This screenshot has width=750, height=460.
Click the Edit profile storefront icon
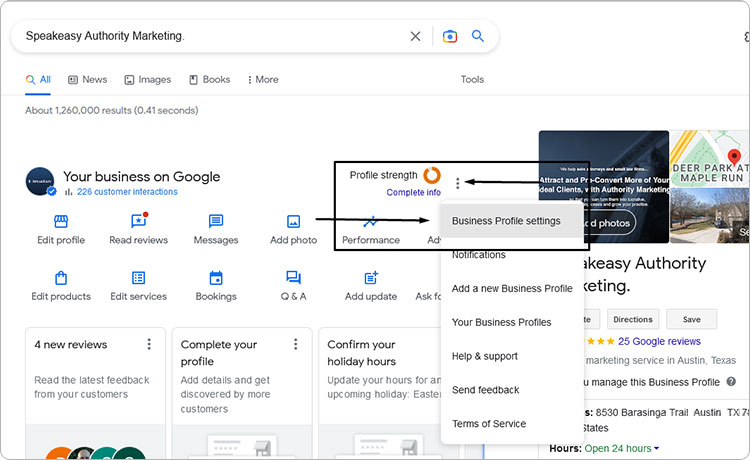tap(61, 221)
